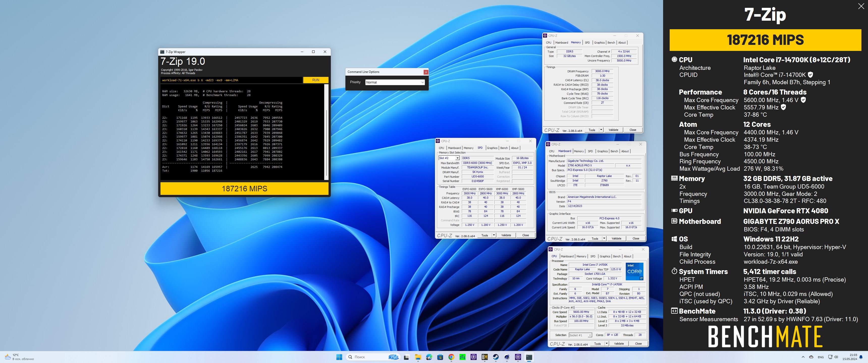Viewport: 868px width, 363px height.
Task: Click the System Timers stopwatch icon
Action: 674,271
